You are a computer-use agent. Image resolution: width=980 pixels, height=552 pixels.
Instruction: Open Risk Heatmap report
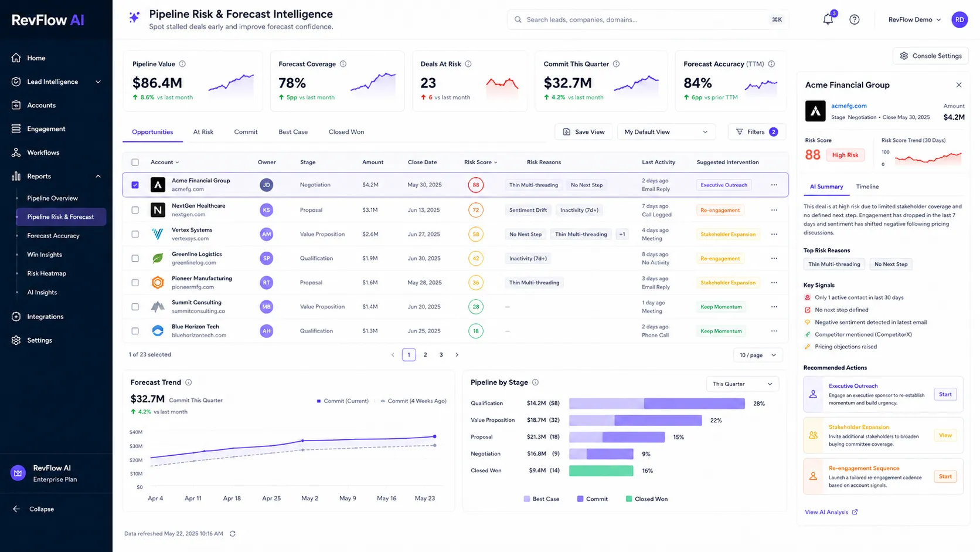pos(46,273)
